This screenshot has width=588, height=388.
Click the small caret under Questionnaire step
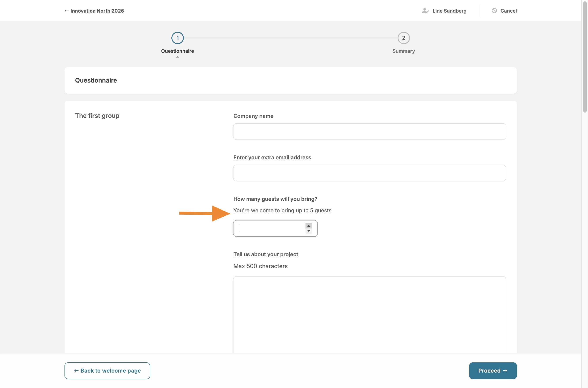(177, 57)
